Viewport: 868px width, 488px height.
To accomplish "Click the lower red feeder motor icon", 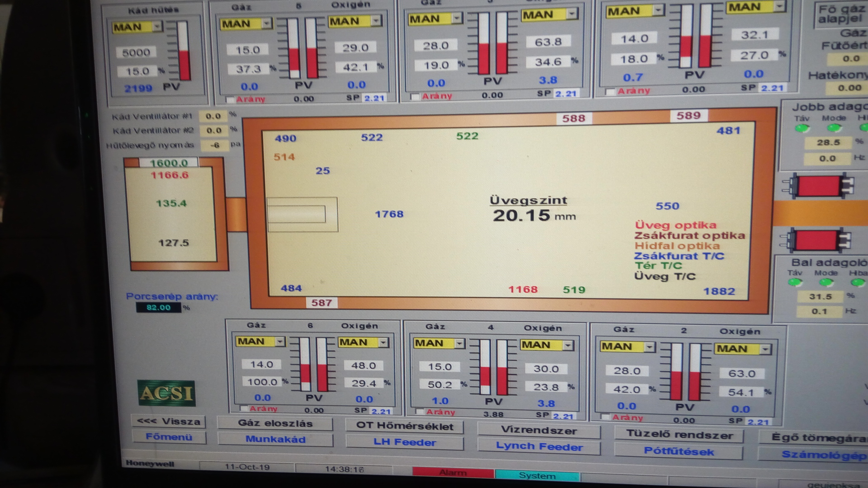I will pos(816,240).
